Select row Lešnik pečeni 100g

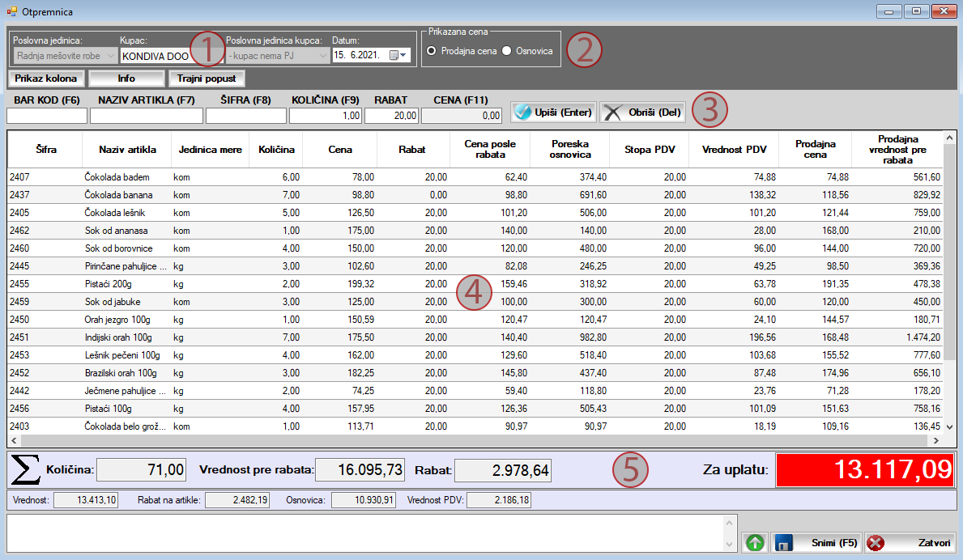[x=475, y=354]
